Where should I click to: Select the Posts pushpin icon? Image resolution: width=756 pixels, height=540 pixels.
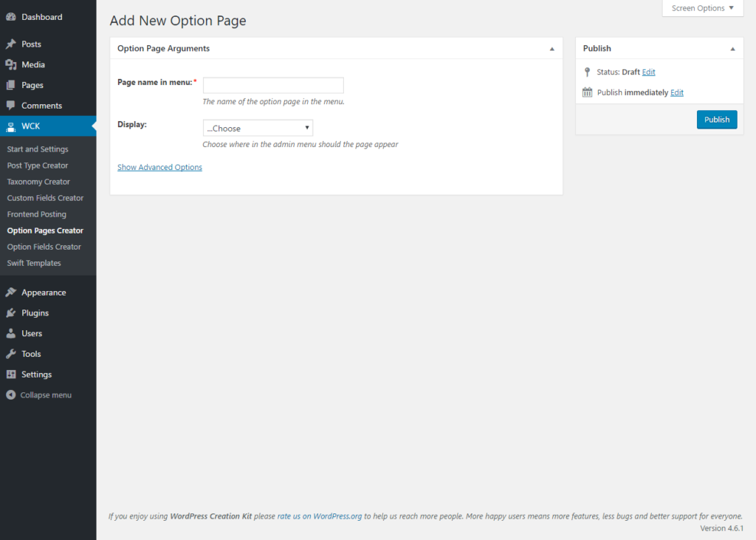tap(11, 44)
